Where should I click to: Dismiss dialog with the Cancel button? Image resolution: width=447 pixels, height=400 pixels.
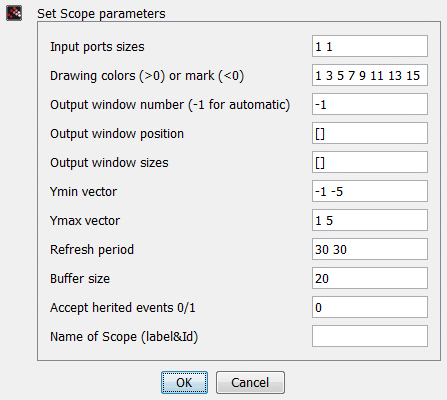pyautogui.click(x=250, y=383)
